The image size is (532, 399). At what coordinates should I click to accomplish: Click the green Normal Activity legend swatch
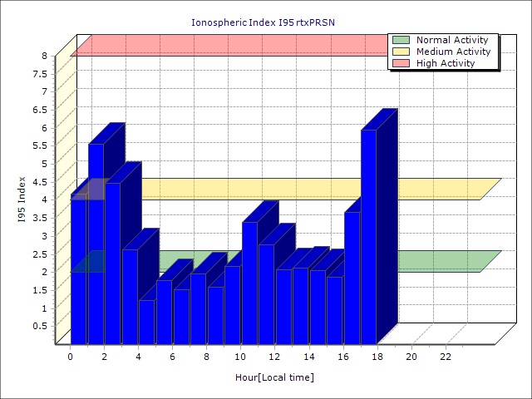pos(401,40)
